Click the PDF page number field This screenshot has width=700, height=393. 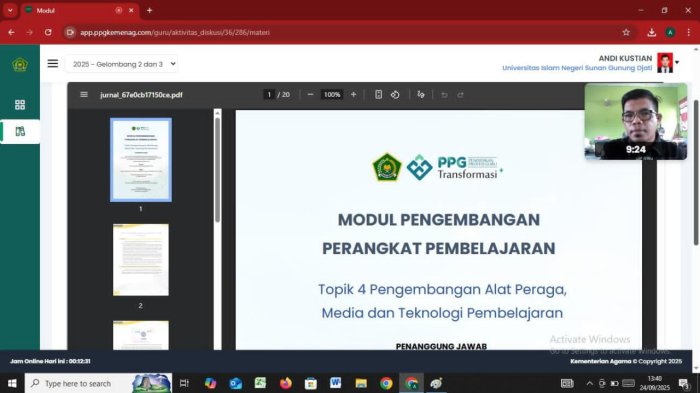[269, 94]
